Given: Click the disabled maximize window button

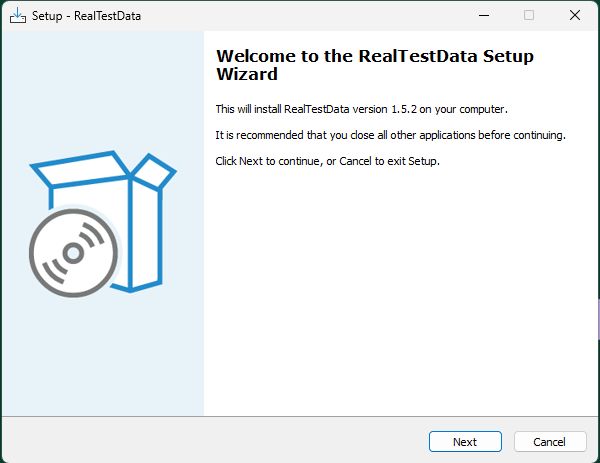Looking at the screenshot, I should click(529, 15).
